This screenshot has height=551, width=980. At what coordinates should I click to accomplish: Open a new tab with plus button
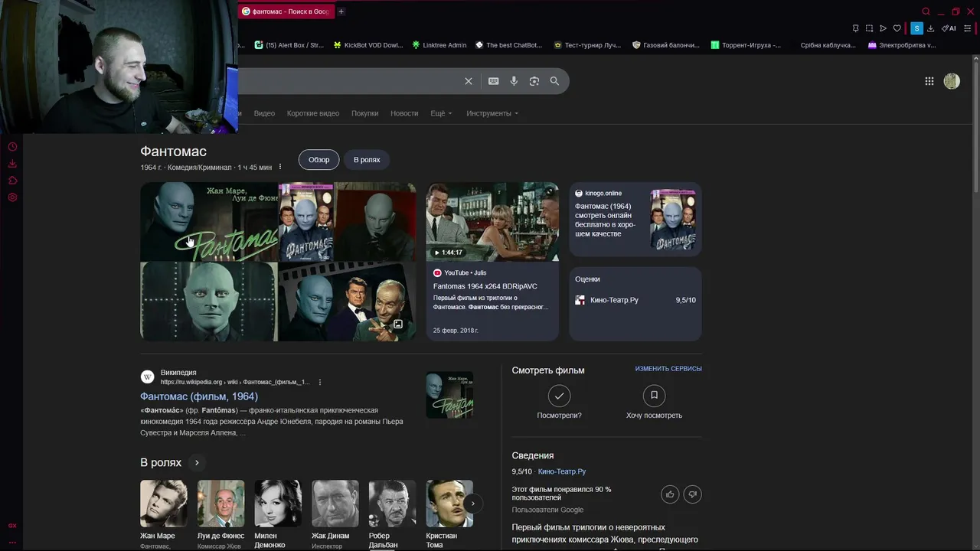pyautogui.click(x=341, y=11)
